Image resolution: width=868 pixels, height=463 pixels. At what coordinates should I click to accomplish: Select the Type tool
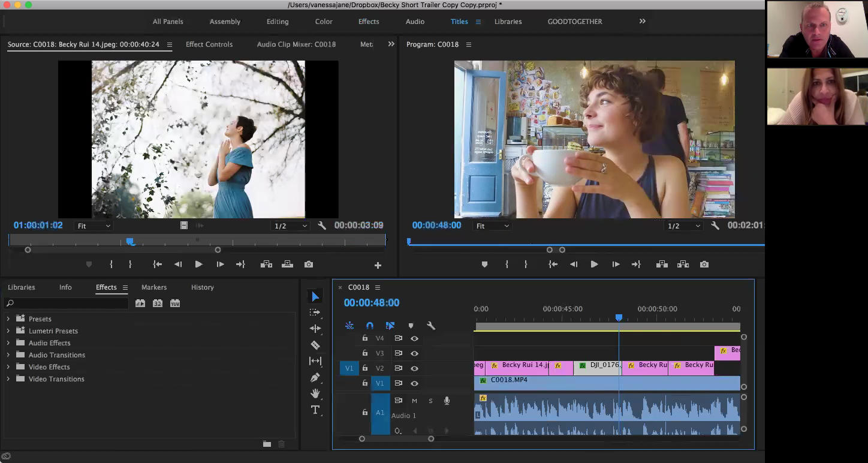315,410
